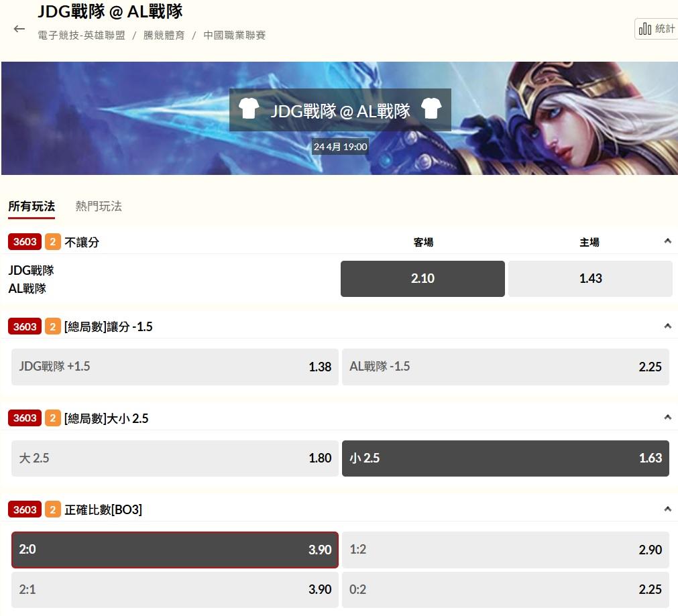Click the red 3603 badge beside [總局數]大小 2.5
678x616 pixels.
(25, 418)
